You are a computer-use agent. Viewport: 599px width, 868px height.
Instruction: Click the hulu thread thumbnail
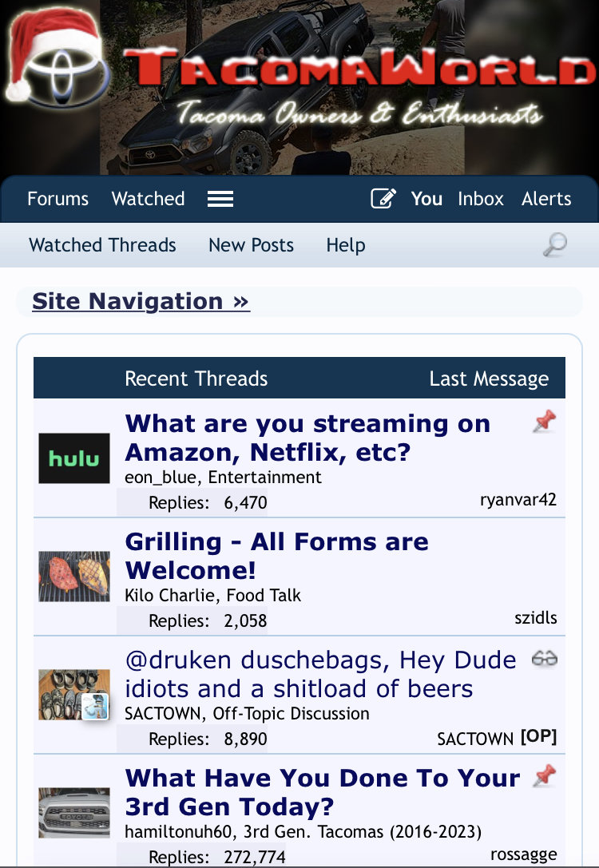[x=74, y=458]
